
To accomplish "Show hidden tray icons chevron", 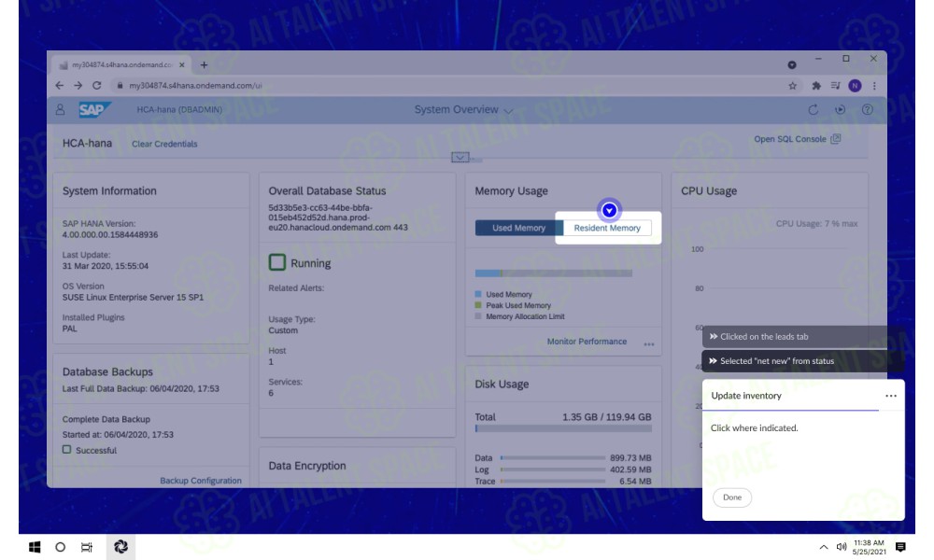I will pos(823,547).
